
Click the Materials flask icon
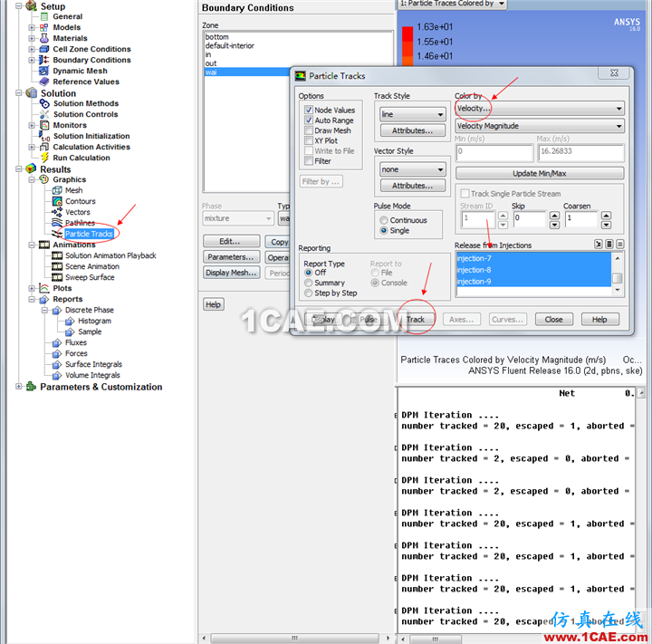44,38
